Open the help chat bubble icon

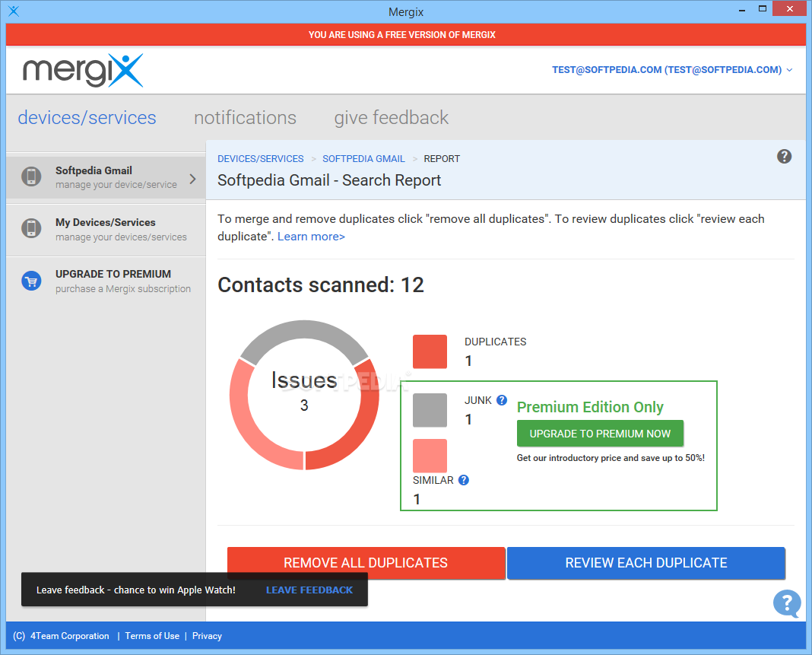[x=787, y=604]
